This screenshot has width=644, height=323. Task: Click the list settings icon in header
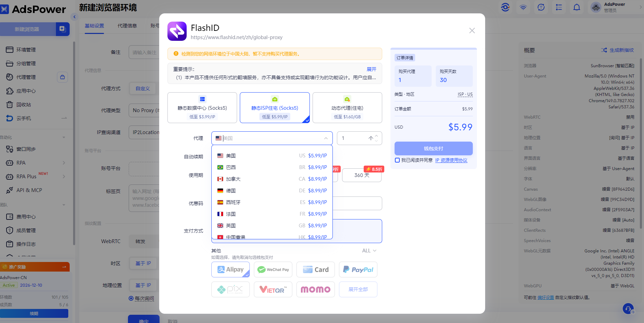[559, 7]
